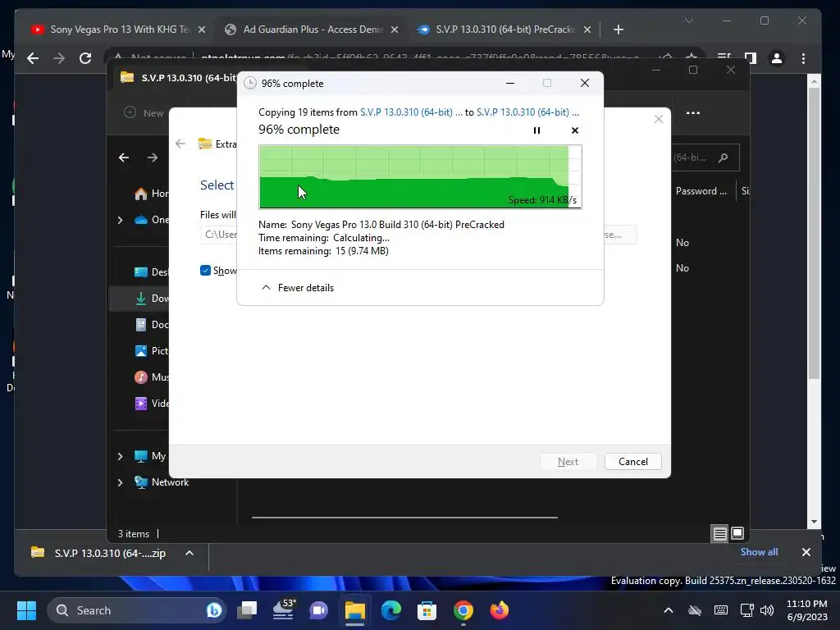The width and height of the screenshot is (840, 630).
Task: Select Videos in Explorer sidebar
Action: coord(151,404)
